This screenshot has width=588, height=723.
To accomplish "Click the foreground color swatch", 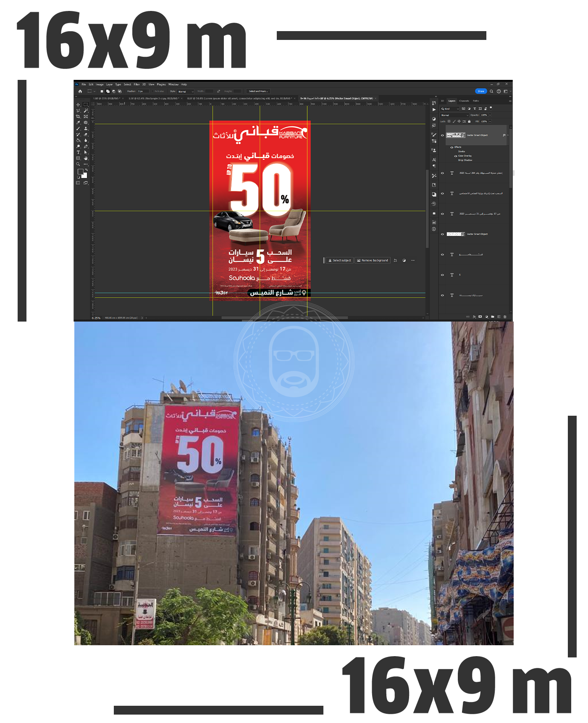I will coord(81,172).
